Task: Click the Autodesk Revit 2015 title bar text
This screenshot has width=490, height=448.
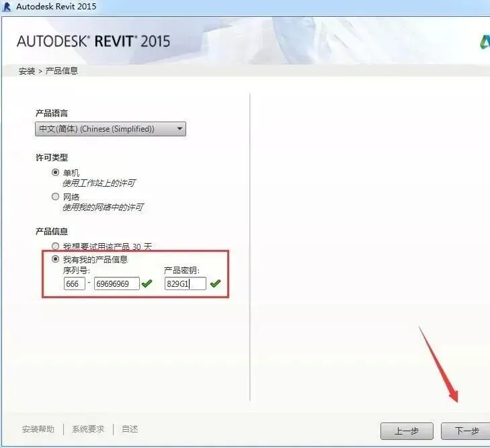Action: pyautogui.click(x=56, y=6)
